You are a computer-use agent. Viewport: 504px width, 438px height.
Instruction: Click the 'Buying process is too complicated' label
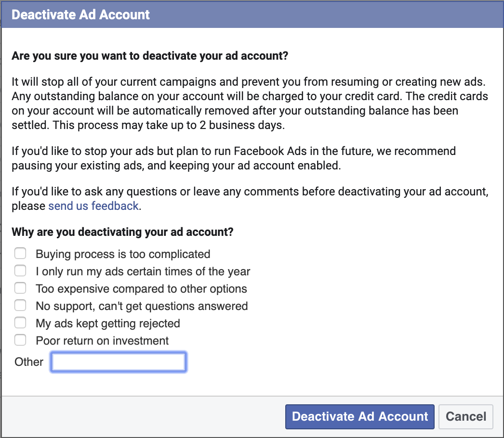pos(123,254)
